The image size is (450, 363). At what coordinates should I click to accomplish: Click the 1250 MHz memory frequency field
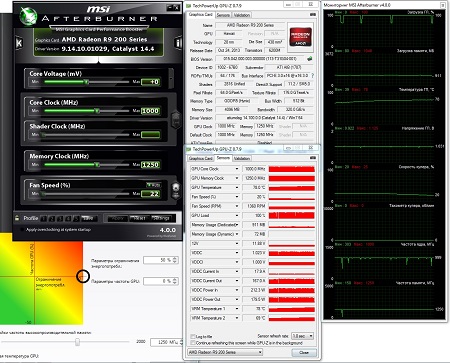[166, 342]
